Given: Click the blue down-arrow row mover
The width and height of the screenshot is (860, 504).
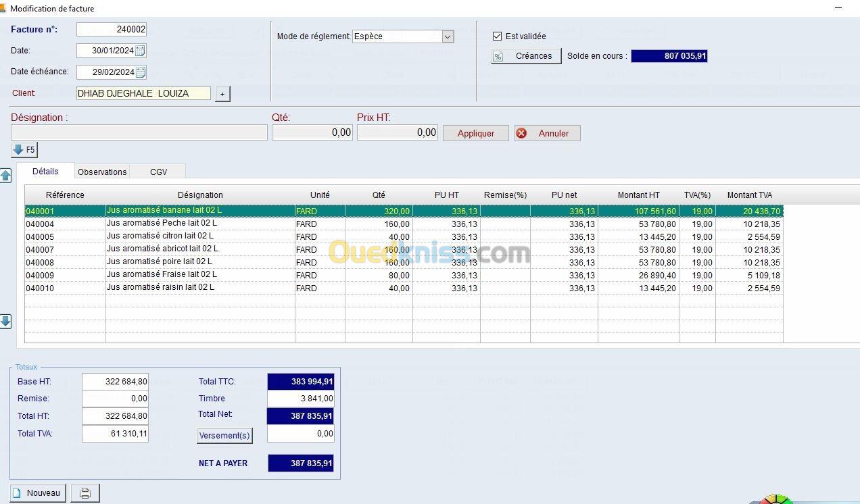Looking at the screenshot, I should click(x=5, y=322).
